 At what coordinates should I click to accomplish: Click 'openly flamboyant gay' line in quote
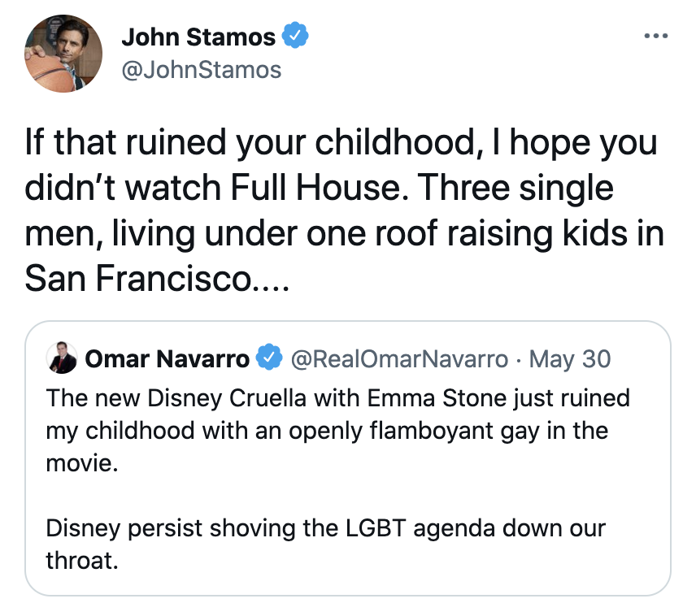pyautogui.click(x=327, y=431)
